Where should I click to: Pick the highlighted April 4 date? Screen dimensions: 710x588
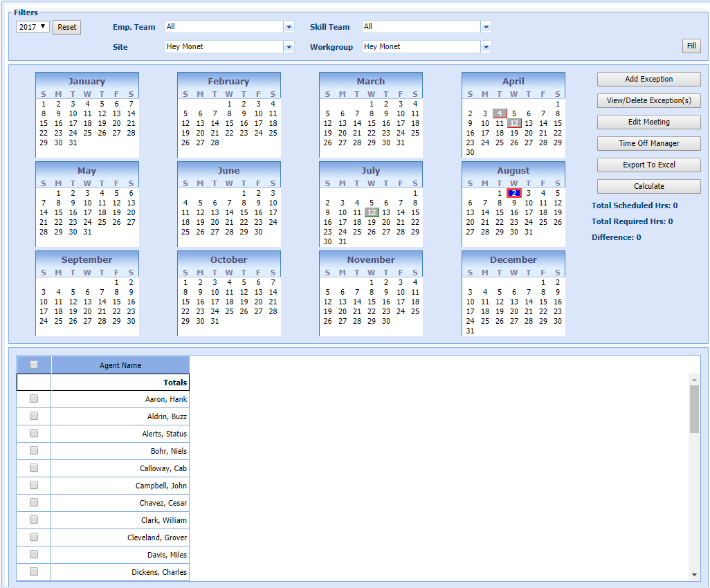(x=499, y=113)
